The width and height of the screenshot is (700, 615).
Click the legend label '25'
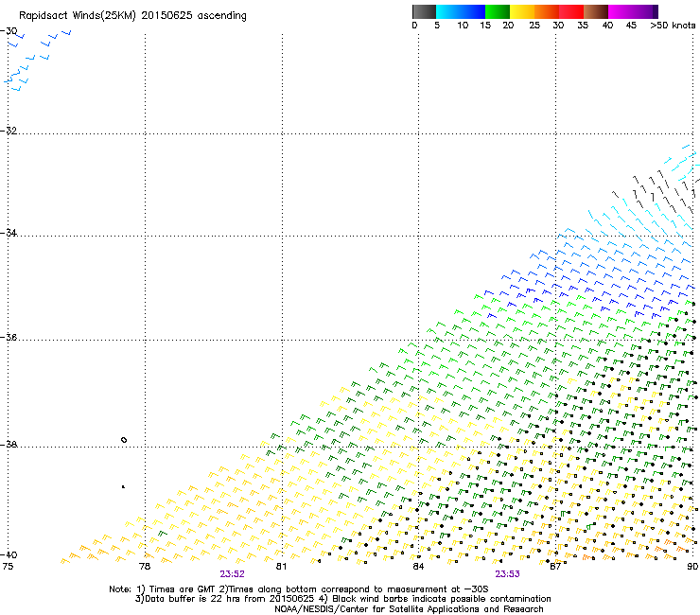534,26
